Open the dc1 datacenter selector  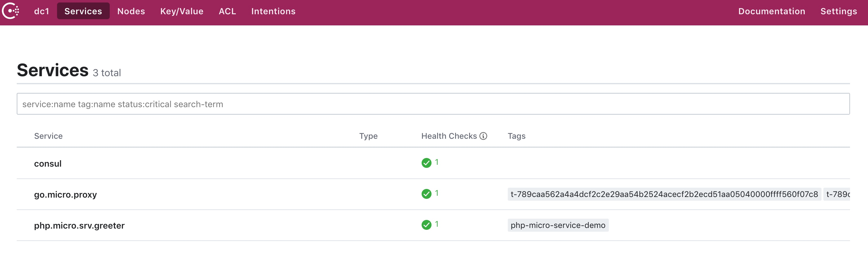click(x=42, y=11)
